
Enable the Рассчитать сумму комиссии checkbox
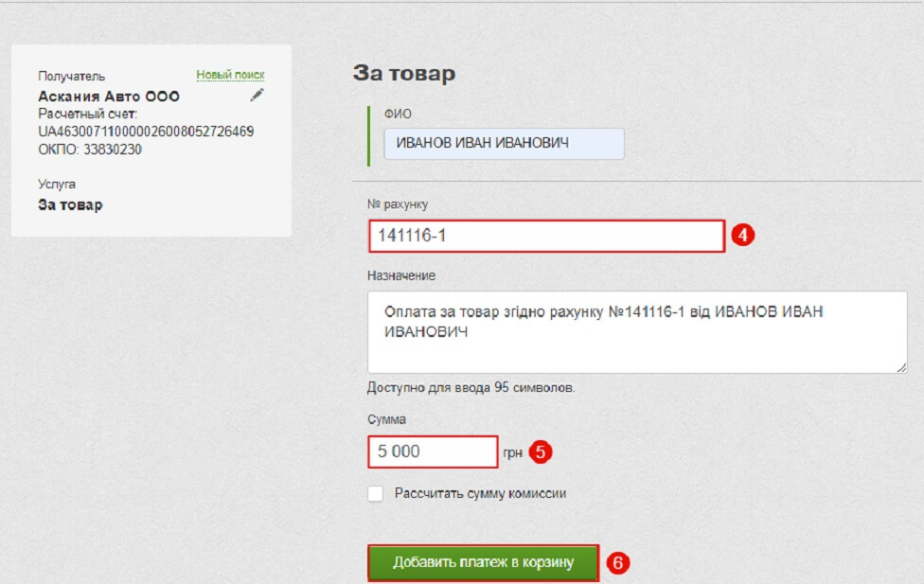375,493
